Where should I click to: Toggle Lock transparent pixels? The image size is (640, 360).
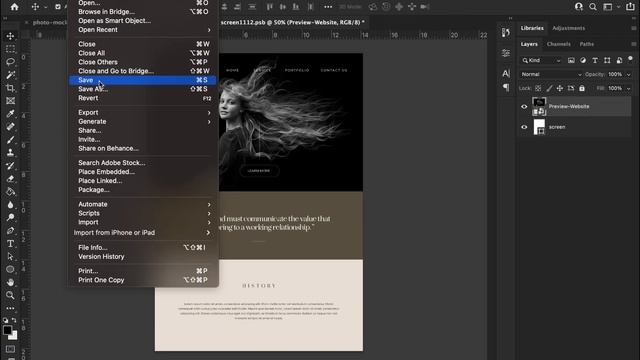538,88
